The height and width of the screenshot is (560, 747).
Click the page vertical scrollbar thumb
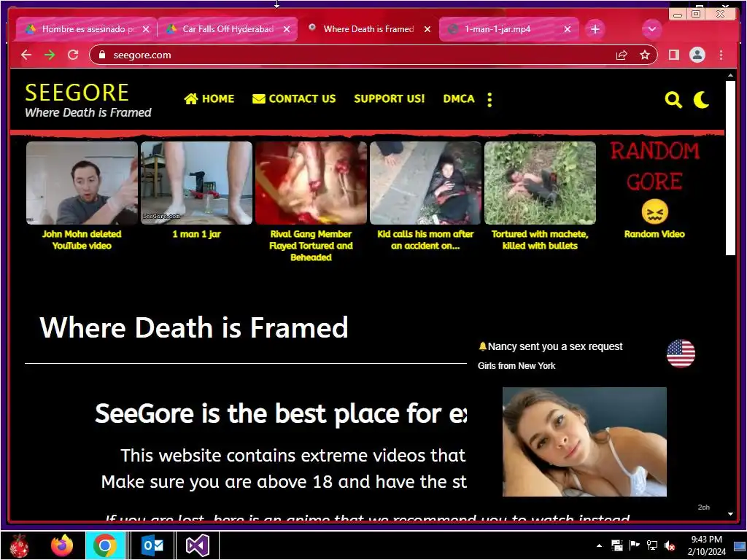click(730, 168)
